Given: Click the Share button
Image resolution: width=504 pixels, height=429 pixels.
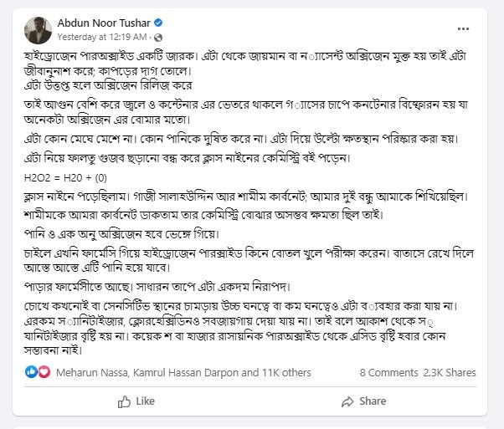Looking at the screenshot, I should tap(363, 401).
